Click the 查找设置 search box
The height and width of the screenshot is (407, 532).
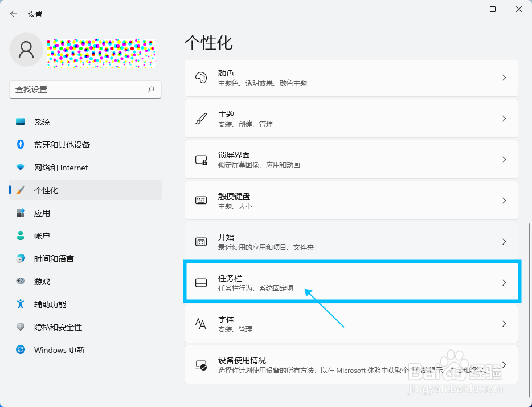(x=85, y=89)
